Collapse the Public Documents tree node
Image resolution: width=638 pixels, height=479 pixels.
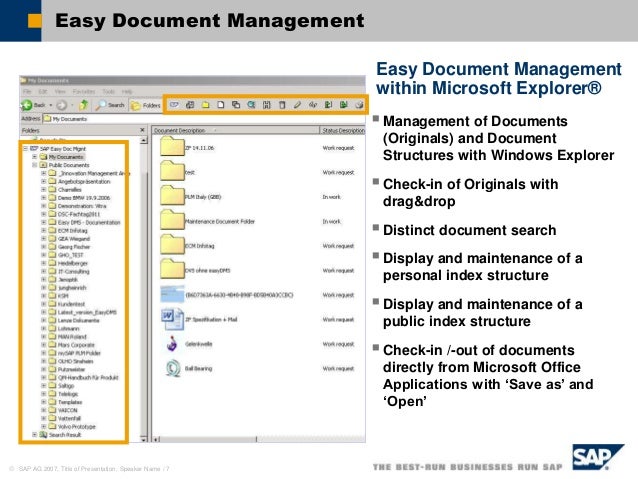click(x=35, y=165)
